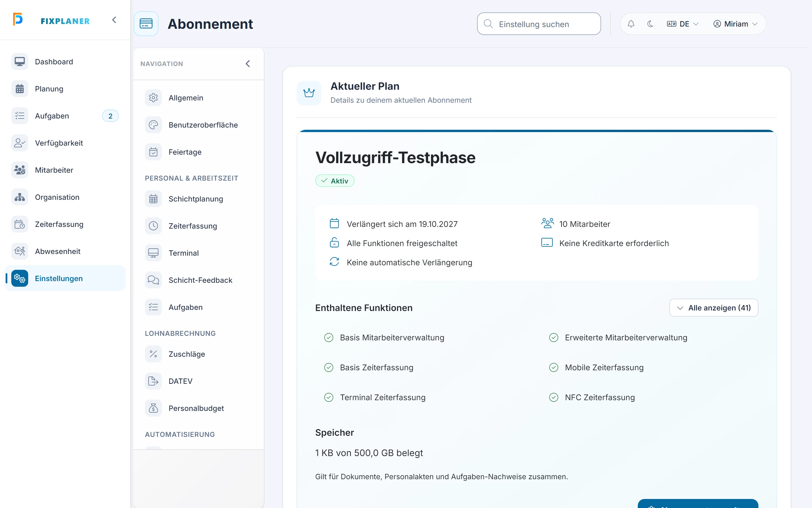Click the NFC Zeiterfassung feature

[600, 397]
